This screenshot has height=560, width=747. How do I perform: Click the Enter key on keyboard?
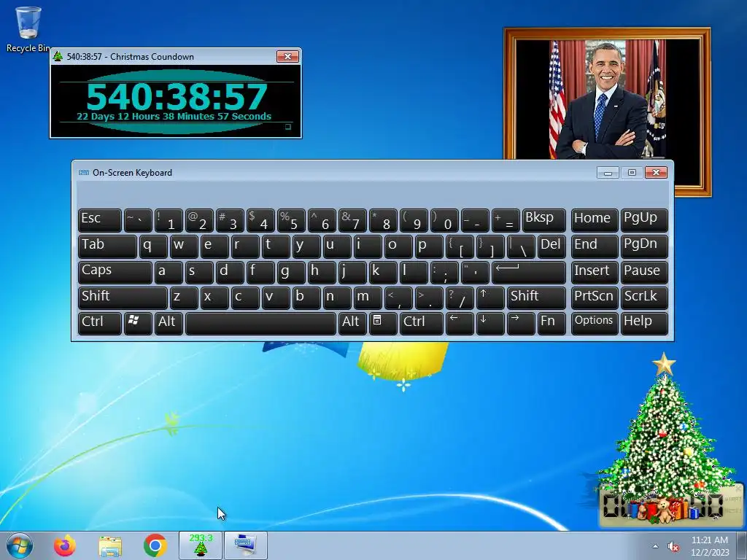(529, 272)
